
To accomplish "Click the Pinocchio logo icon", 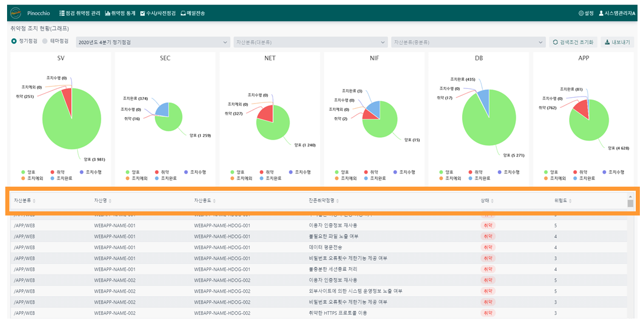I will click(16, 13).
